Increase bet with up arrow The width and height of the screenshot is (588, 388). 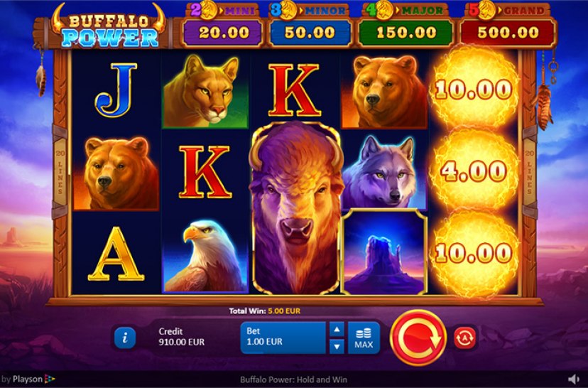[337, 330]
